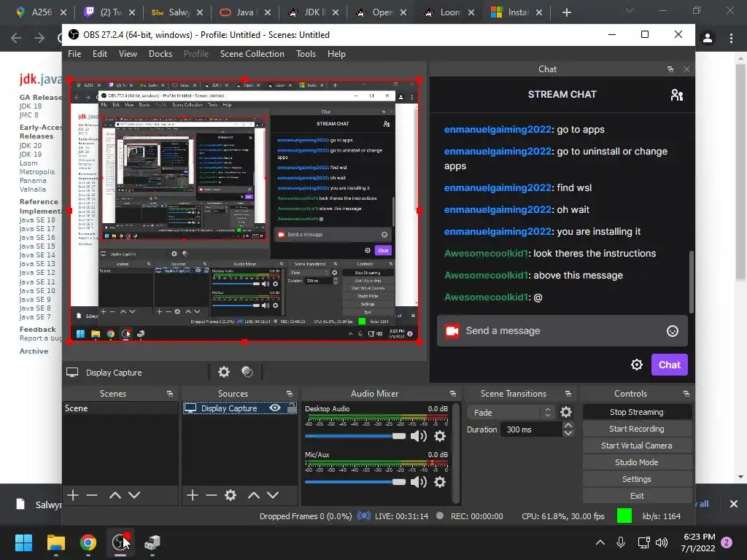Viewport: 747px width, 560px height.
Task: Pop out the Scene Transitions dock
Action: tap(568, 394)
